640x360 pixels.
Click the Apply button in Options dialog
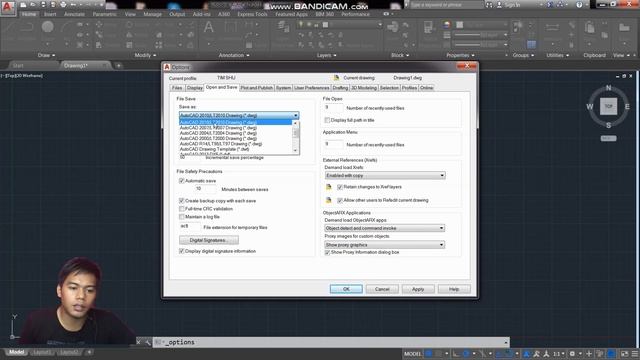pyautogui.click(x=418, y=289)
